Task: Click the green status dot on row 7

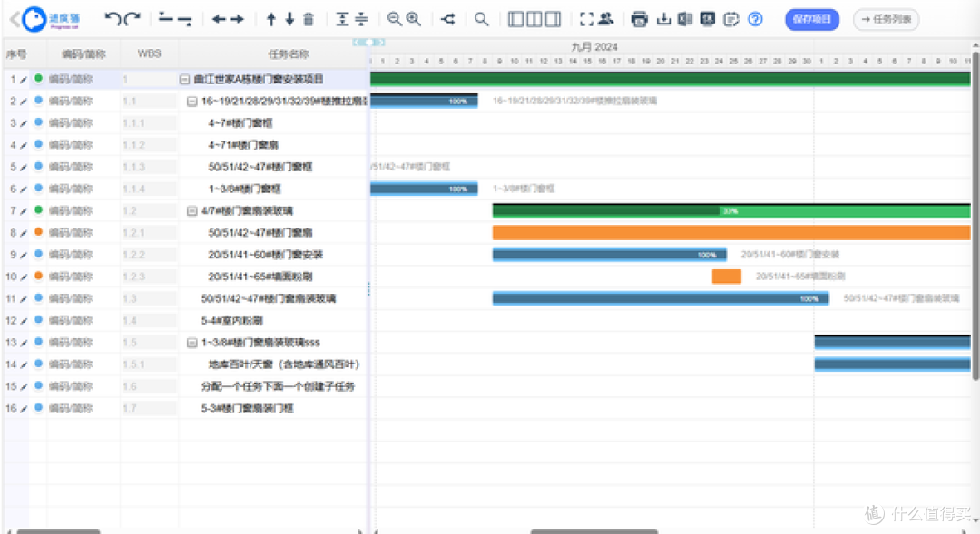Action: tap(38, 210)
